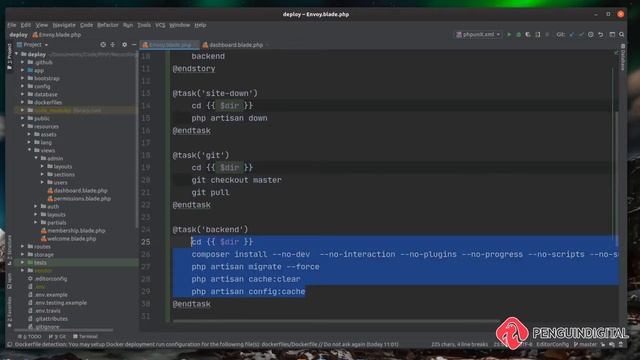Screen dimensions: 640x360
Task: Collapse the resources folder
Action: click(x=23, y=126)
